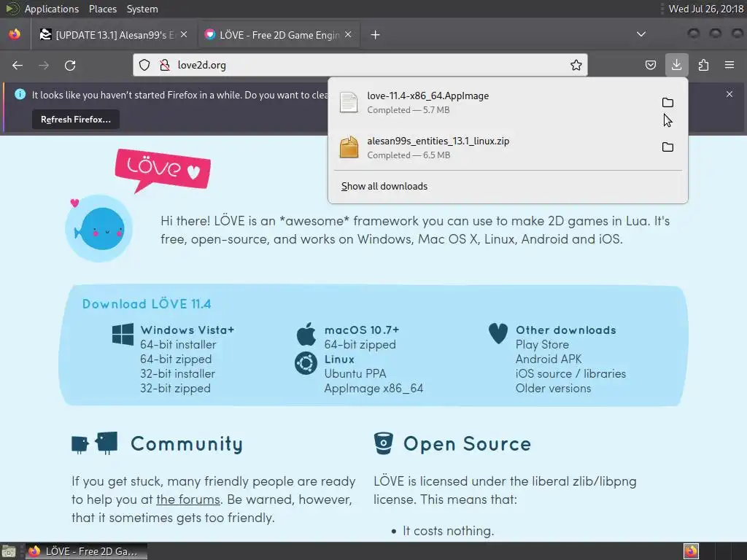Expand the list all tabs chevron
This screenshot has width=747, height=560.
click(x=641, y=34)
